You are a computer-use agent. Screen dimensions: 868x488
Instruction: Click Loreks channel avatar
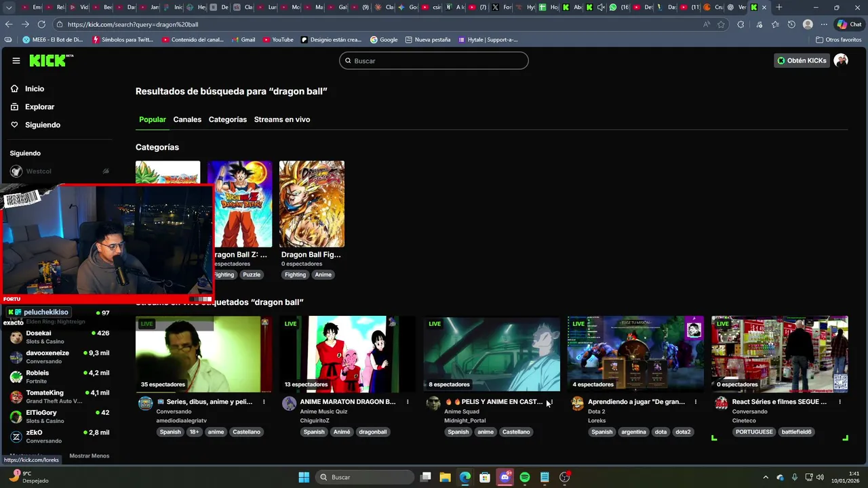click(x=577, y=404)
